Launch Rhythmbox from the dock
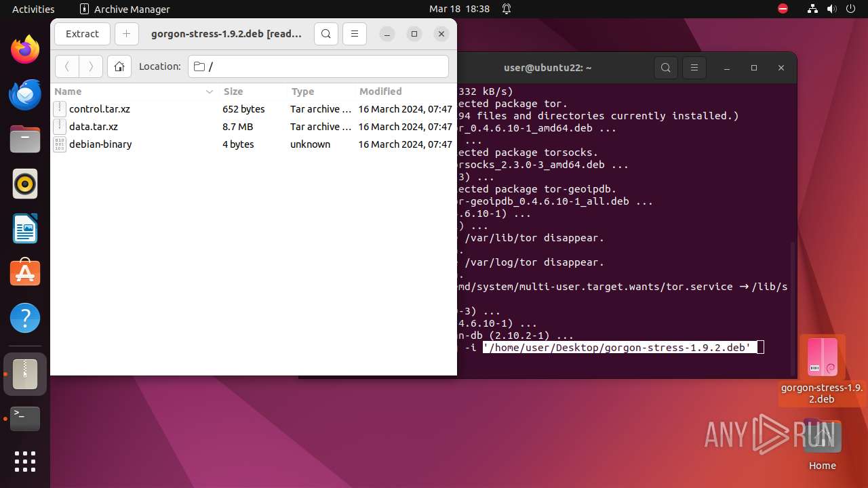The height and width of the screenshot is (488, 868). pyautogui.click(x=25, y=184)
